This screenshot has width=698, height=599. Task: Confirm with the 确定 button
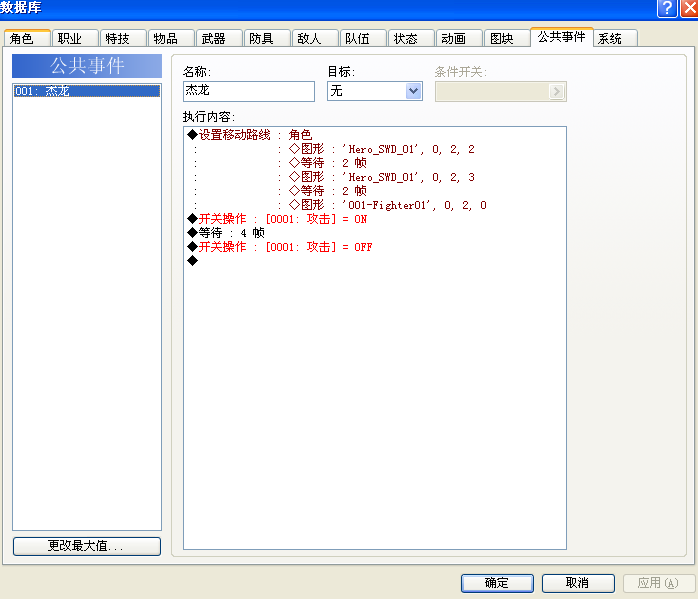click(497, 583)
